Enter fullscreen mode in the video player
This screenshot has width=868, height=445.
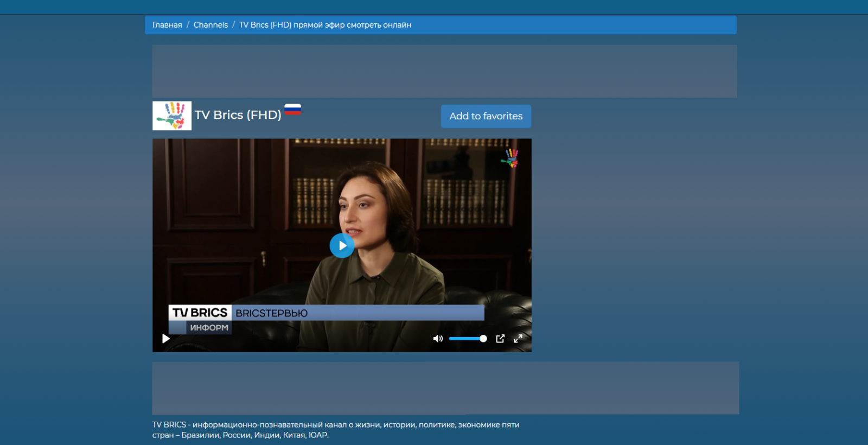click(518, 339)
